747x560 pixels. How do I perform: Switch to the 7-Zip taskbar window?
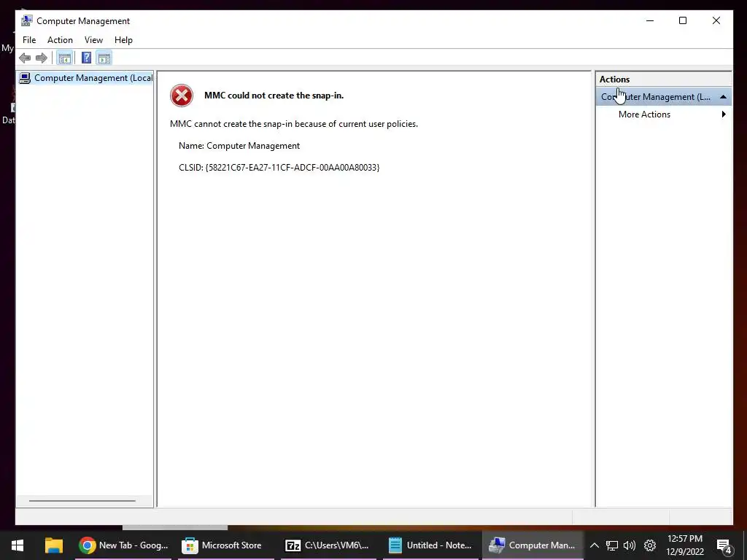pos(329,545)
